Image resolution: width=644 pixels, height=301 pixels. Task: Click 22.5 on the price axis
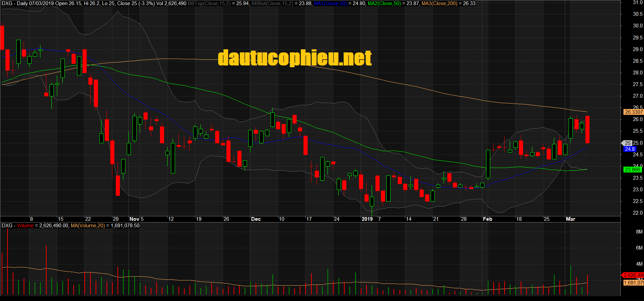[x=637, y=201]
